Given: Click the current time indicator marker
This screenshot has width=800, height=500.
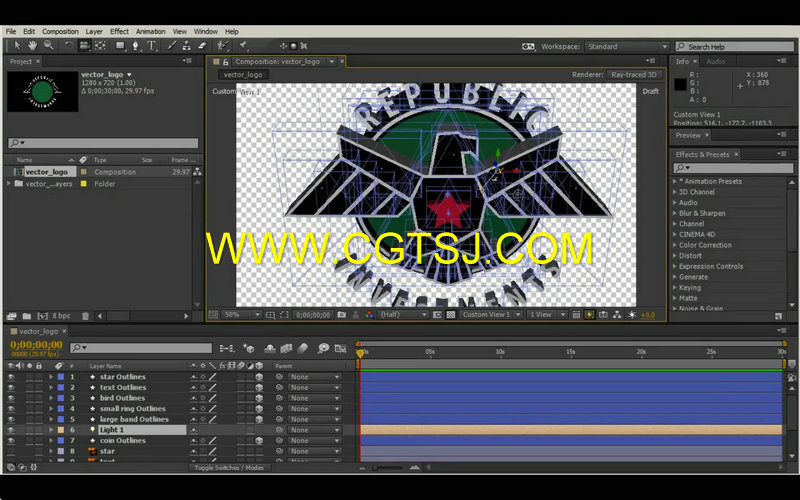Looking at the screenshot, I should 360,353.
